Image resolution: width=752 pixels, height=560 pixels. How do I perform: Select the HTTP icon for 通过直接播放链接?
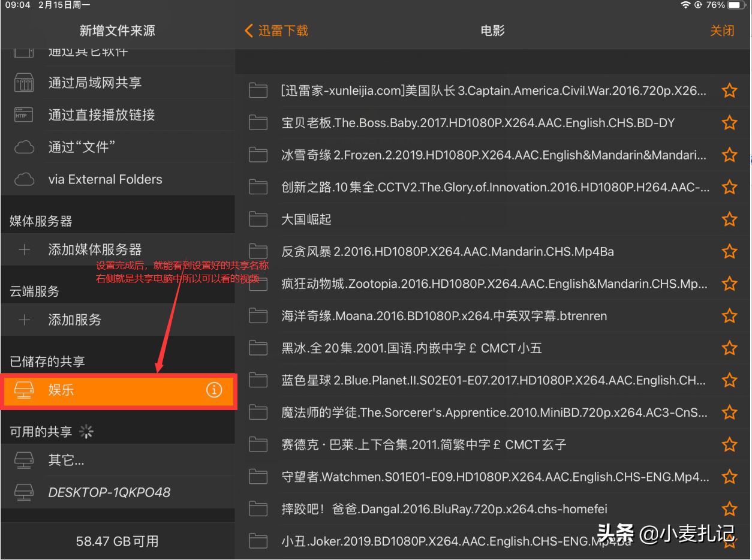22,115
